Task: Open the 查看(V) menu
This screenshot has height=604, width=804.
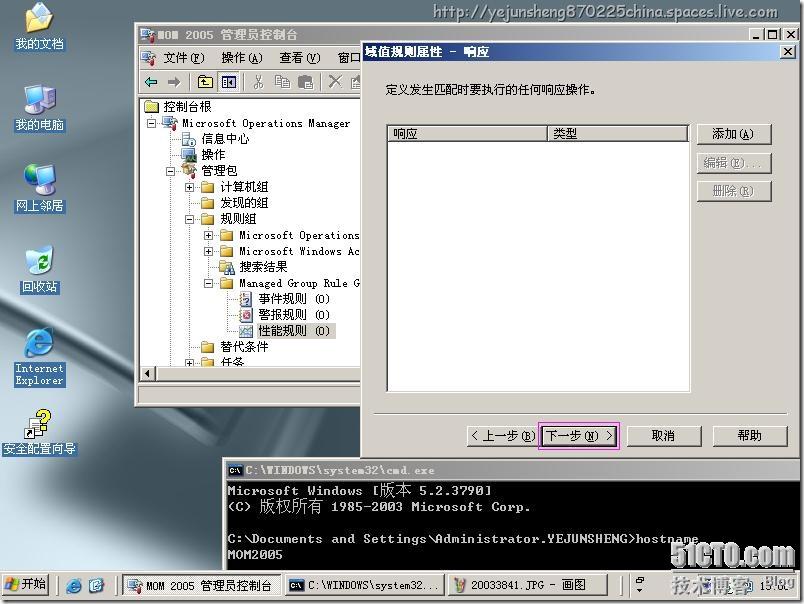Action: pos(300,57)
